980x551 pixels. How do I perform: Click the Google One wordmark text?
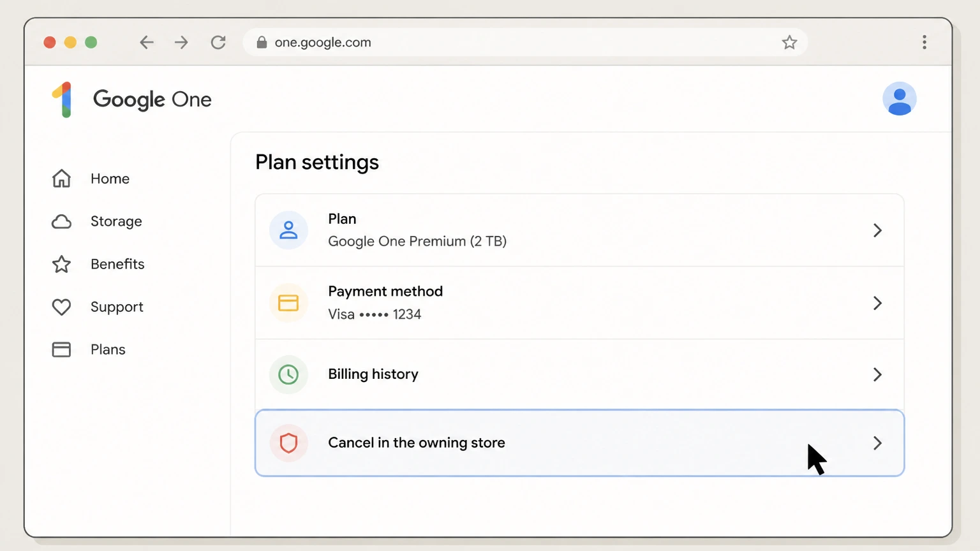pyautogui.click(x=152, y=99)
